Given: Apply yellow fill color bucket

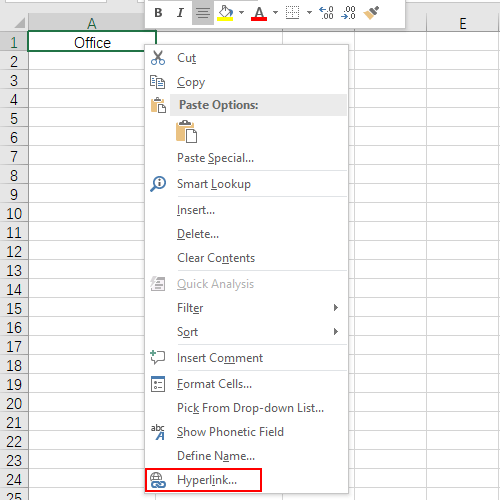Looking at the screenshot, I should (225, 13).
